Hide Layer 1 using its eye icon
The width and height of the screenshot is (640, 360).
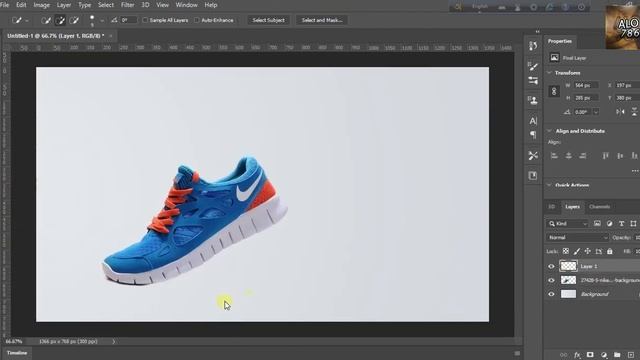point(551,267)
